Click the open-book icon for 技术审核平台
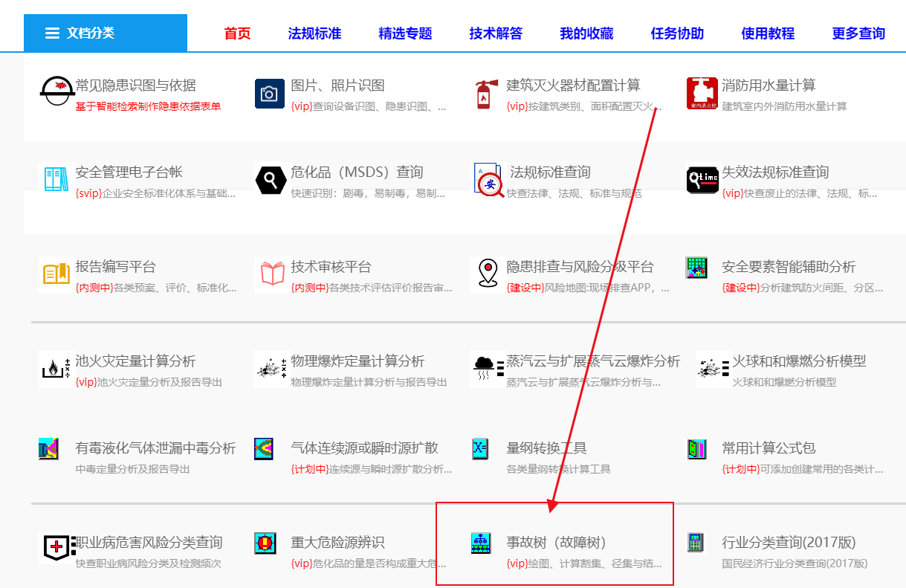906x588 pixels. (273, 274)
